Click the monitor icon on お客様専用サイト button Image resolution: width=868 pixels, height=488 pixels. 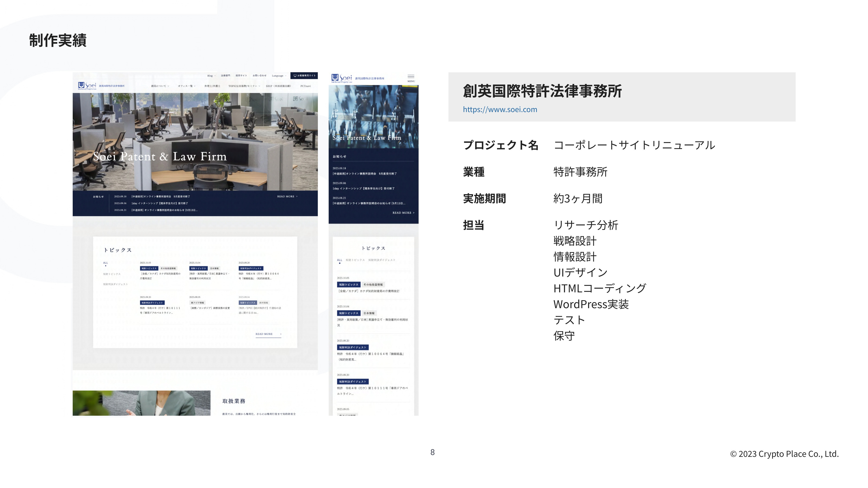click(295, 75)
